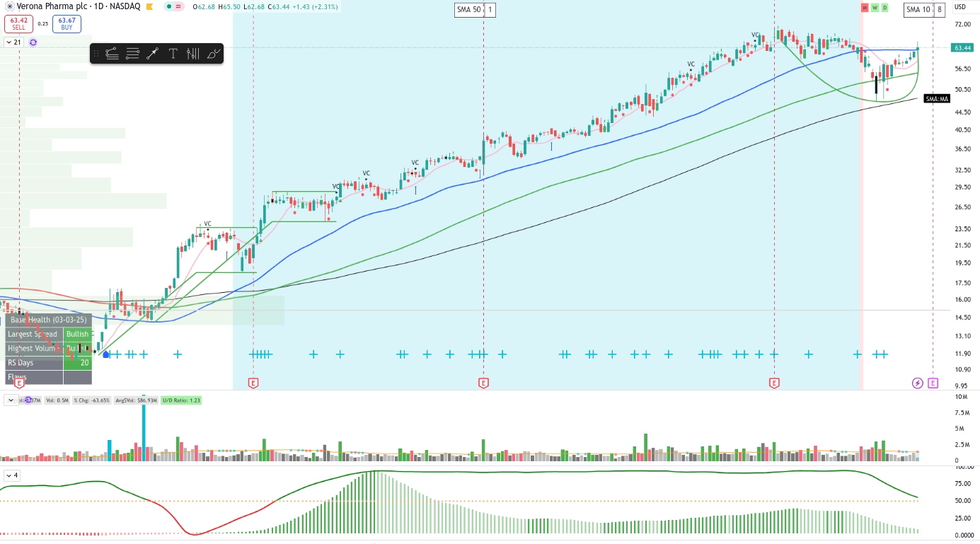980x544 pixels.
Task: Expand the bottom pane legend showing 4
Action: tap(12, 475)
